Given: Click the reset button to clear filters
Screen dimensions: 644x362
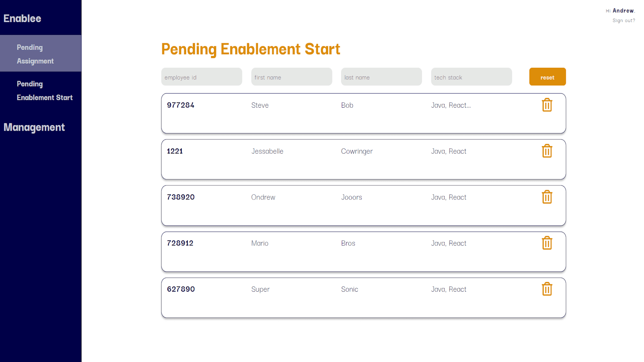Looking at the screenshot, I should (x=547, y=77).
